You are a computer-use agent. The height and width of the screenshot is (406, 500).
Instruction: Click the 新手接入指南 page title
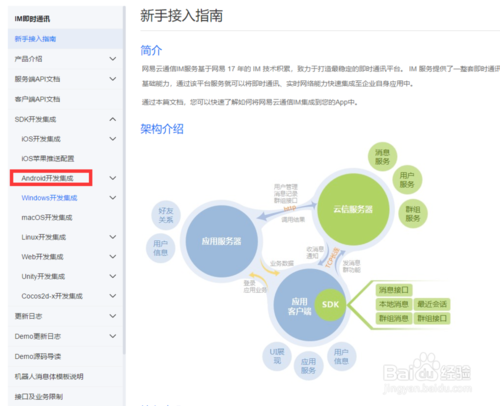182,16
